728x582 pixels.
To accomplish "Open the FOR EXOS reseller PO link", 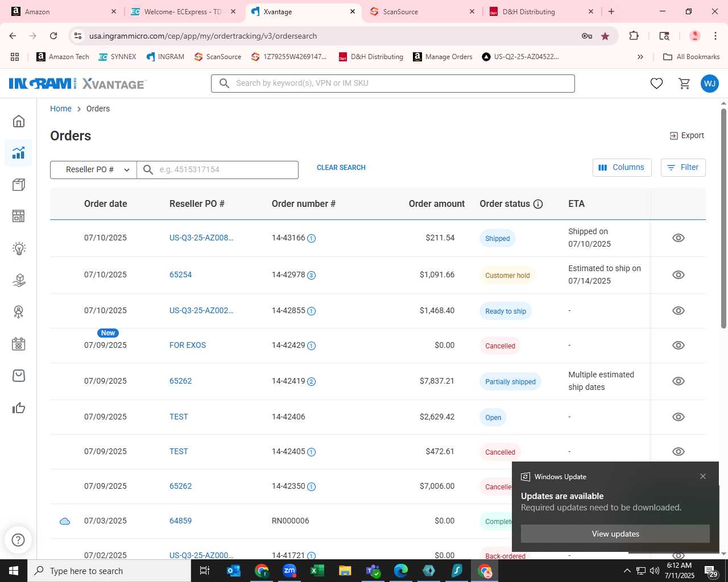I will (188, 346).
